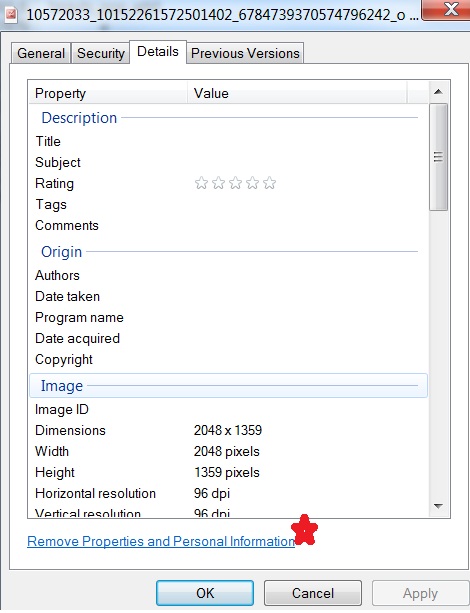Click the vertical scrollbar thumb
470x613 pixels.
[x=438, y=157]
